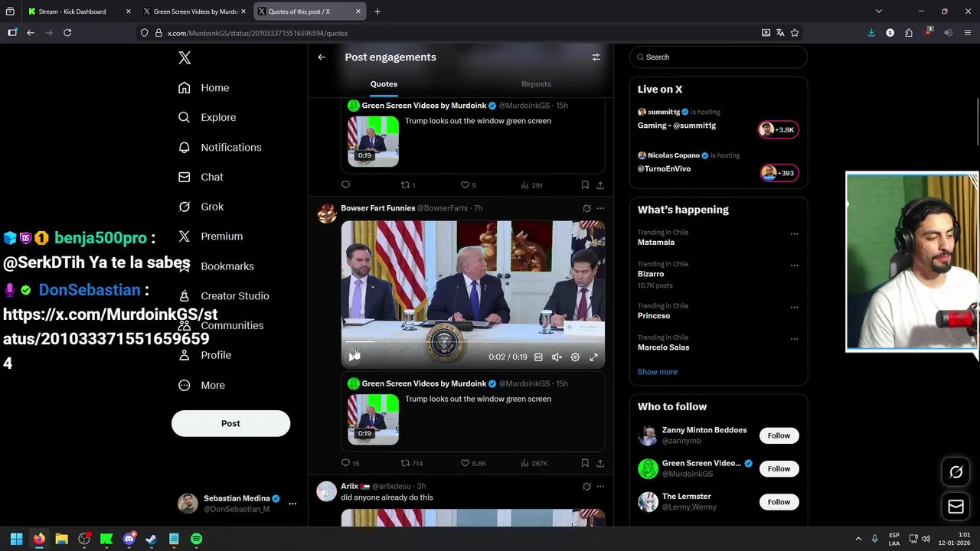The height and width of the screenshot is (551, 980).
Task: Expand the More menu in sidebar
Action: click(201, 385)
